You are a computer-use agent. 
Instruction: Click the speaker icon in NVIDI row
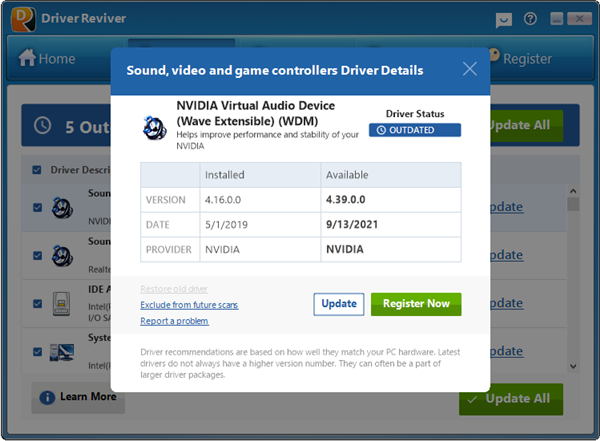coord(62,208)
